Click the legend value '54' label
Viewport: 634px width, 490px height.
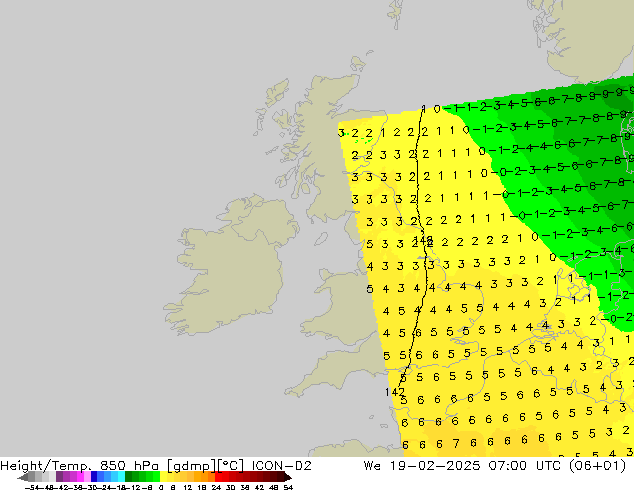click(288, 487)
